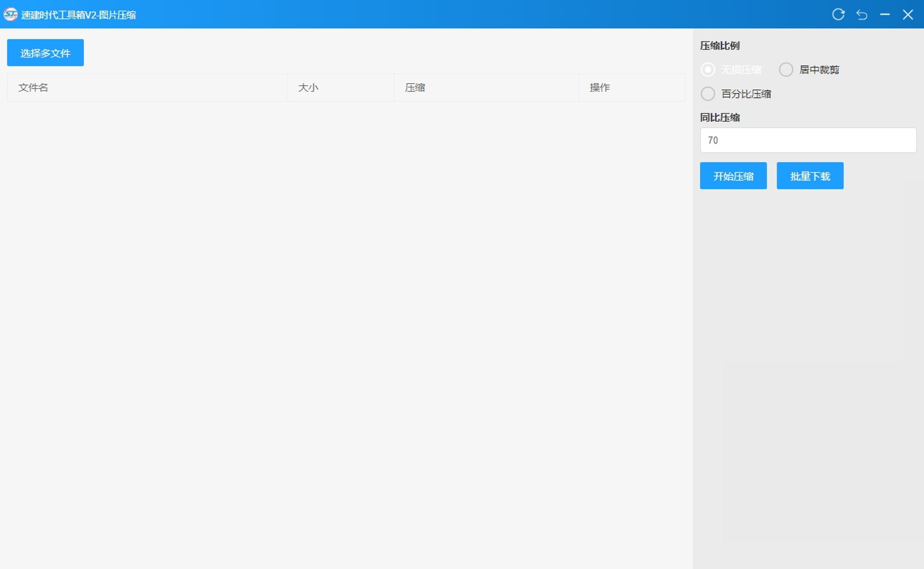Click the 操作 column header

coord(600,87)
